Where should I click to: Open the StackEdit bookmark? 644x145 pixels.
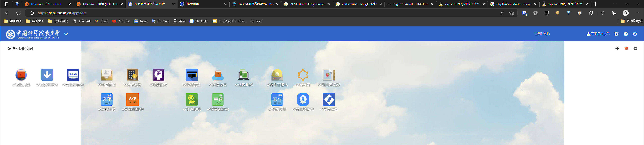[199, 21]
